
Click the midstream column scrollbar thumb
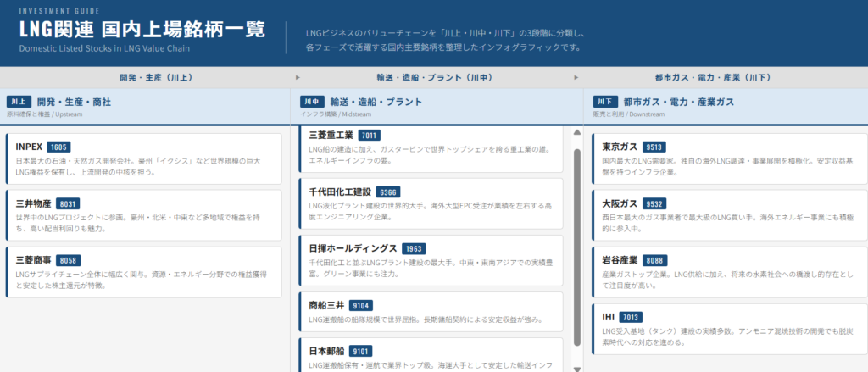[x=576, y=247]
